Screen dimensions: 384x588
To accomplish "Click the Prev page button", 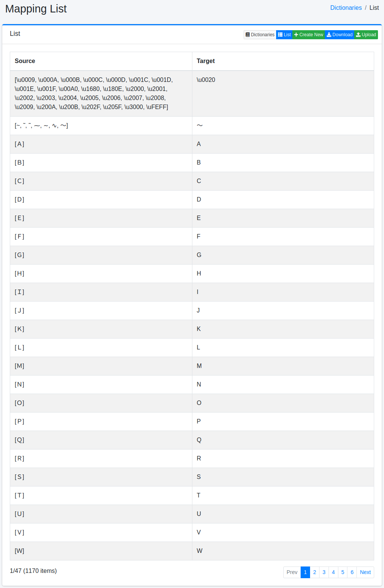I will coord(292,572).
